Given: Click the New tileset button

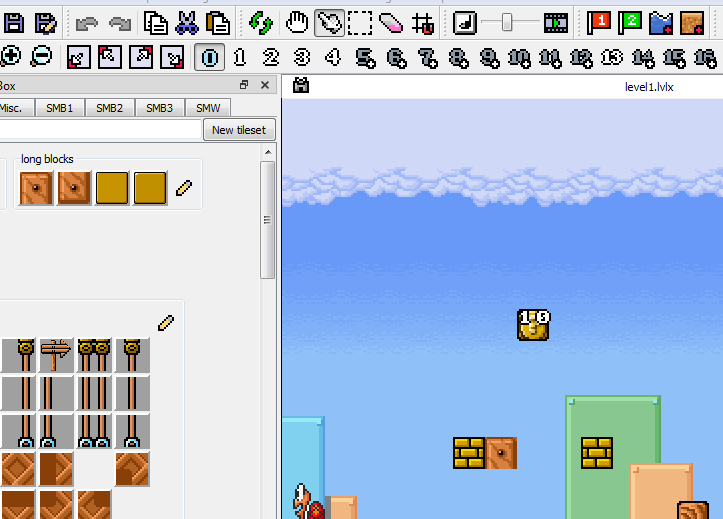Looking at the screenshot, I should [x=239, y=130].
